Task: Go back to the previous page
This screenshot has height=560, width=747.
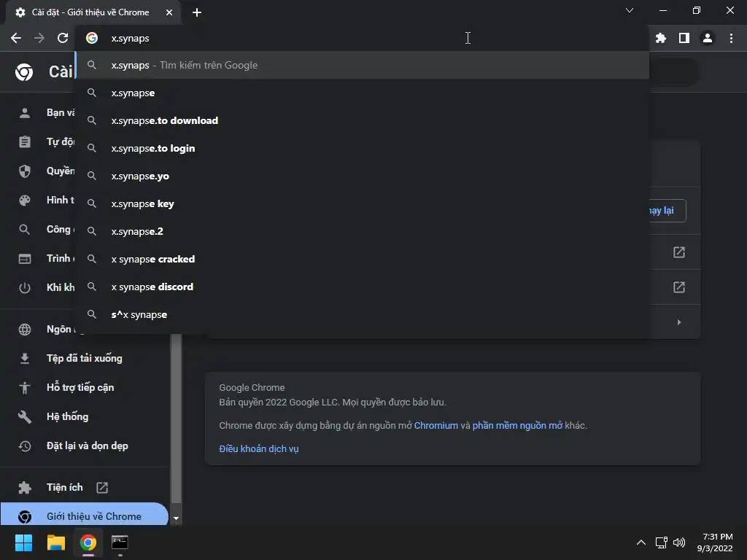Action: point(16,38)
